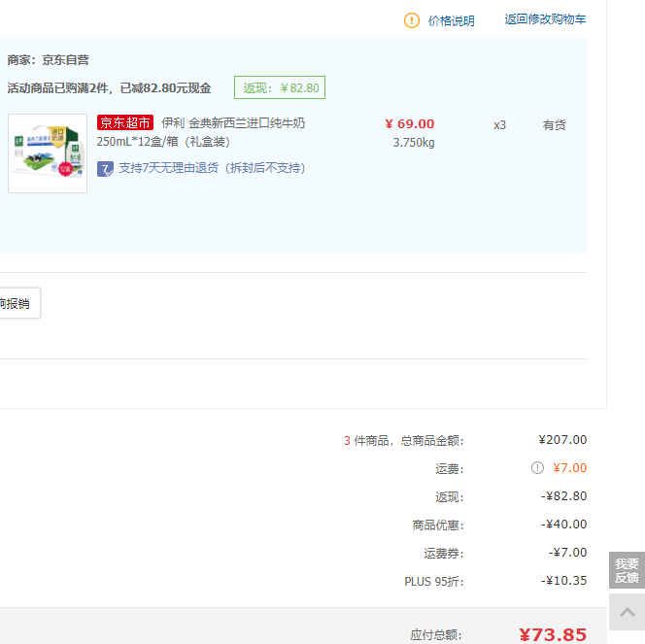The image size is (645, 644).
Task: Click the x3 quantity text
Action: pos(500,125)
